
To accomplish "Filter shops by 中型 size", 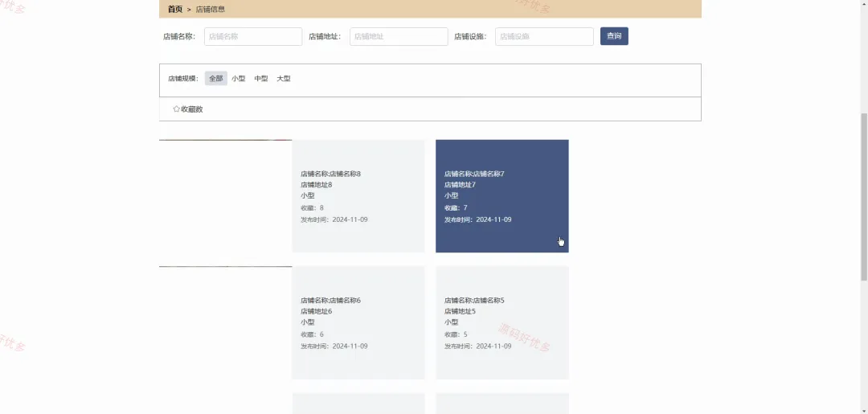I will click(261, 79).
